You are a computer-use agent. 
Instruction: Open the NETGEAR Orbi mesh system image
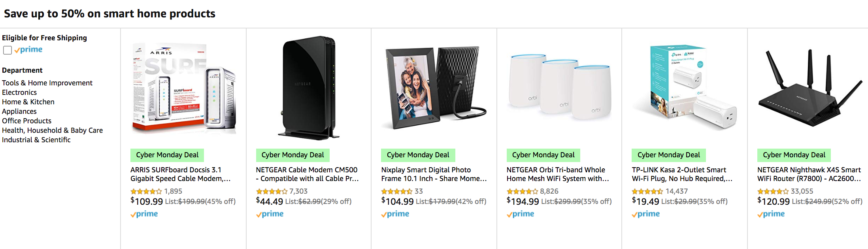[x=559, y=88]
